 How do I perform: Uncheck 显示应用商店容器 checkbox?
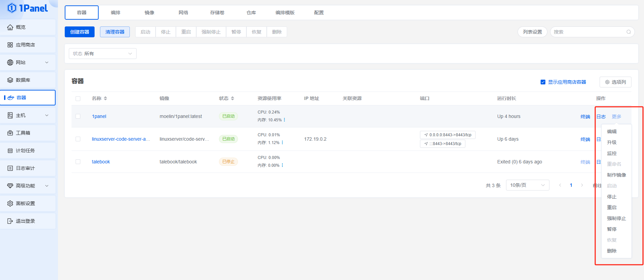pyautogui.click(x=543, y=82)
